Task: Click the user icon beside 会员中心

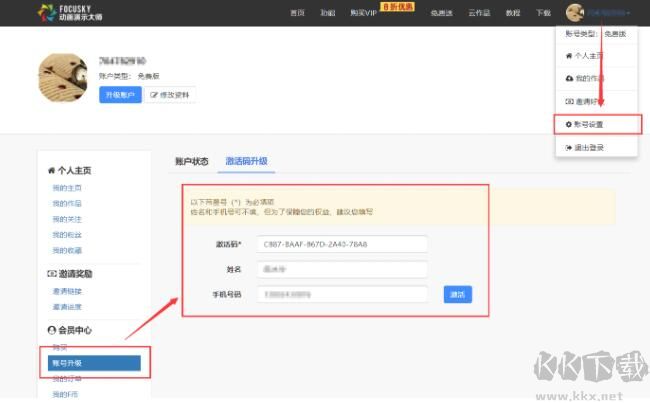Action: point(52,330)
